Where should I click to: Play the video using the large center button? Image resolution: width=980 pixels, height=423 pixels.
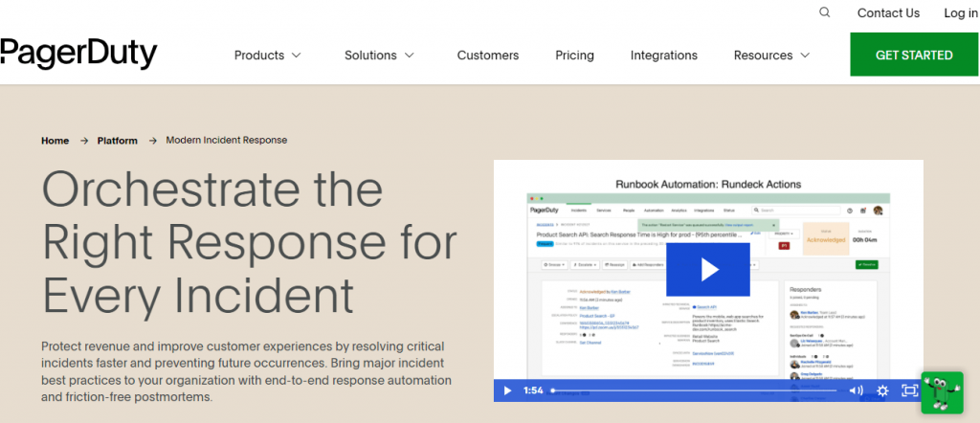[708, 270]
